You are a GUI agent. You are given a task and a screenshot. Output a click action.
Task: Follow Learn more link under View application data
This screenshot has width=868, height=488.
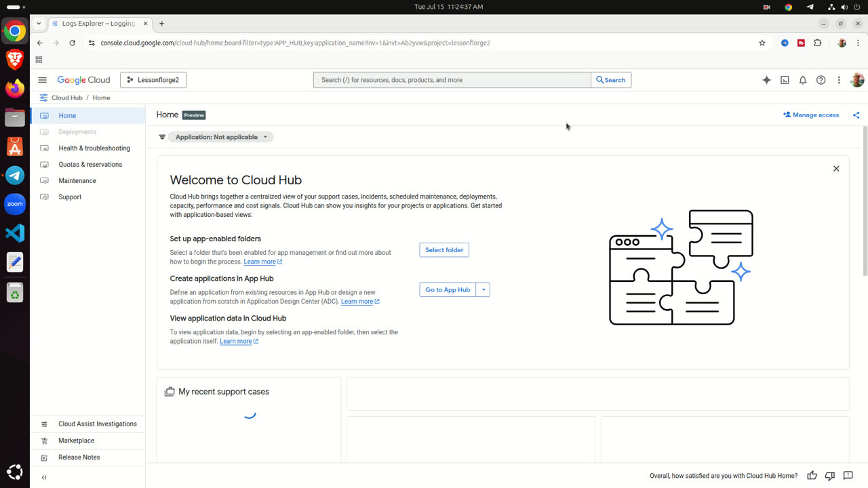click(x=239, y=342)
